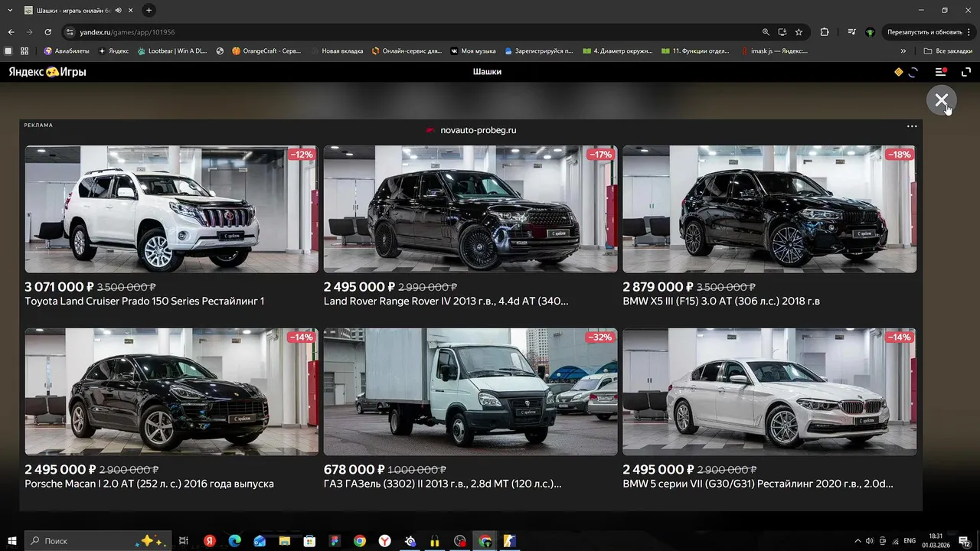Open the BMW X5 car photo
This screenshot has width=980, height=551.
click(769, 209)
